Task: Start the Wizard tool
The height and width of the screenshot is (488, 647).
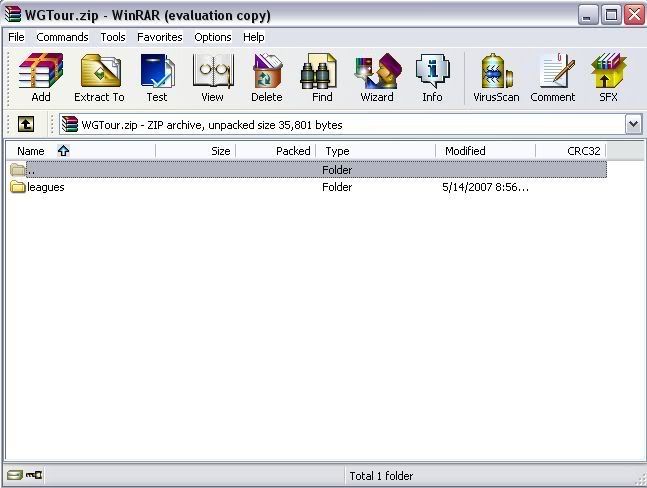Action: pos(377,78)
